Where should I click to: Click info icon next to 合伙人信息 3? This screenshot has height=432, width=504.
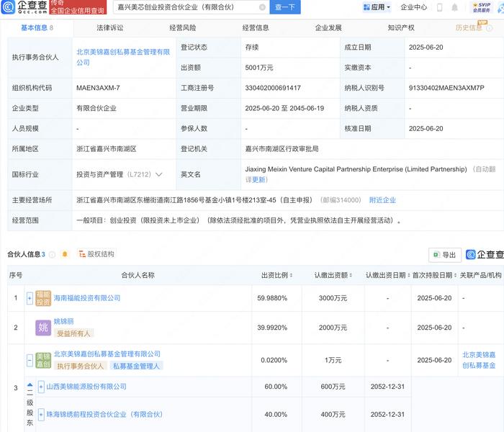coord(52,255)
